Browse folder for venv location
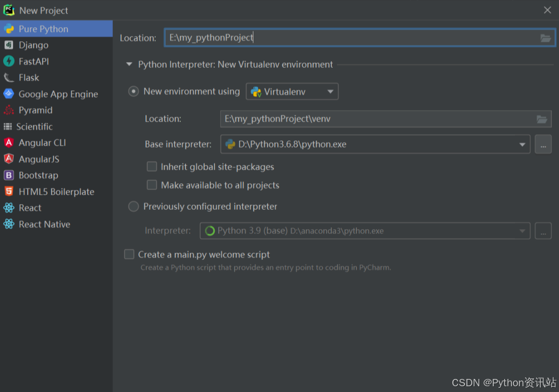 click(542, 119)
